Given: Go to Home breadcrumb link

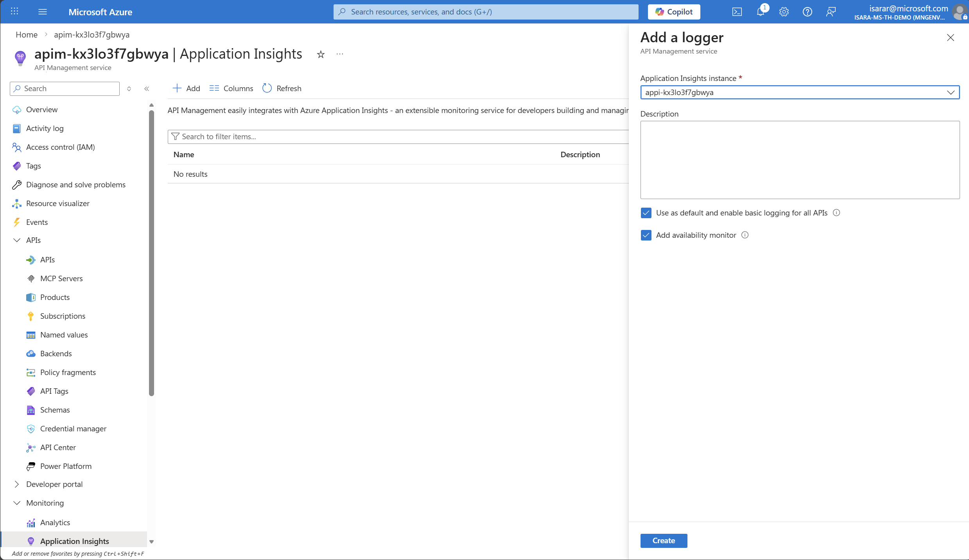Looking at the screenshot, I should click(27, 34).
